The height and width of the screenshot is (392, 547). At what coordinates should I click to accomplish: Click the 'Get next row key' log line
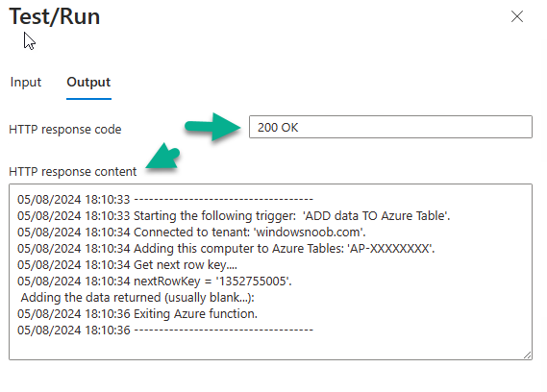(127, 265)
